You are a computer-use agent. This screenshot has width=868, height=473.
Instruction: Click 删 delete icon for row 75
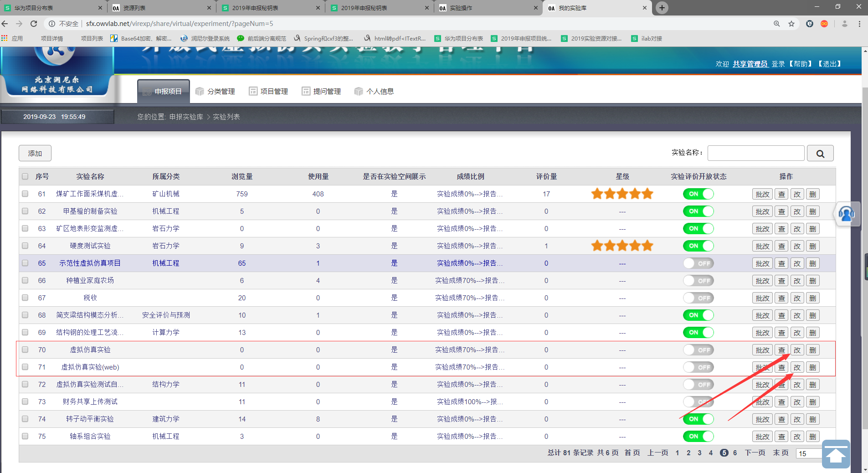[x=813, y=437]
